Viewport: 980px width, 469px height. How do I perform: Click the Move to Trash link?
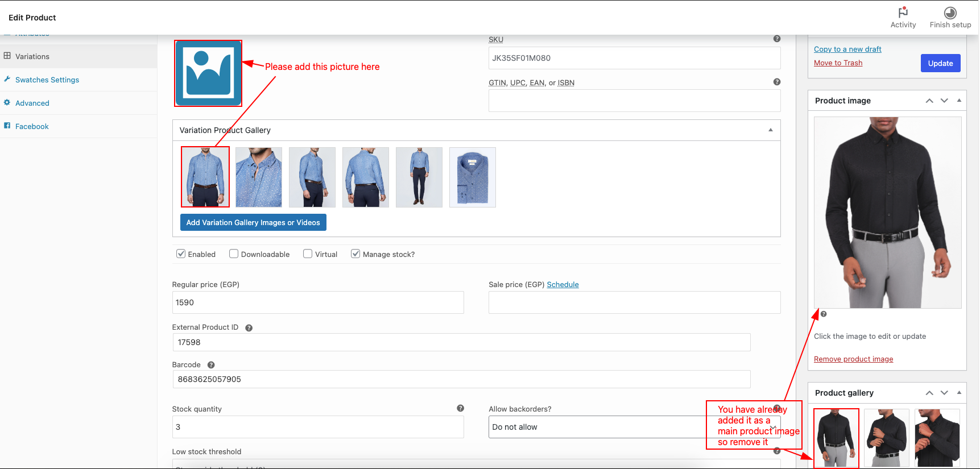838,63
